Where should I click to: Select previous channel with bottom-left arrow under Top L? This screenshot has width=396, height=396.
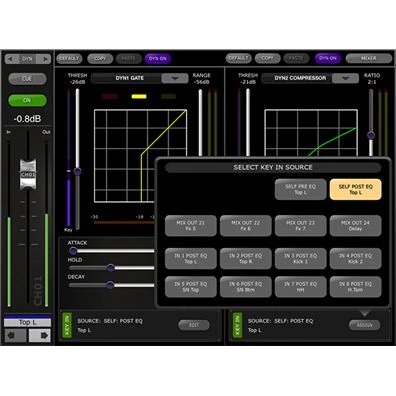click(15, 335)
